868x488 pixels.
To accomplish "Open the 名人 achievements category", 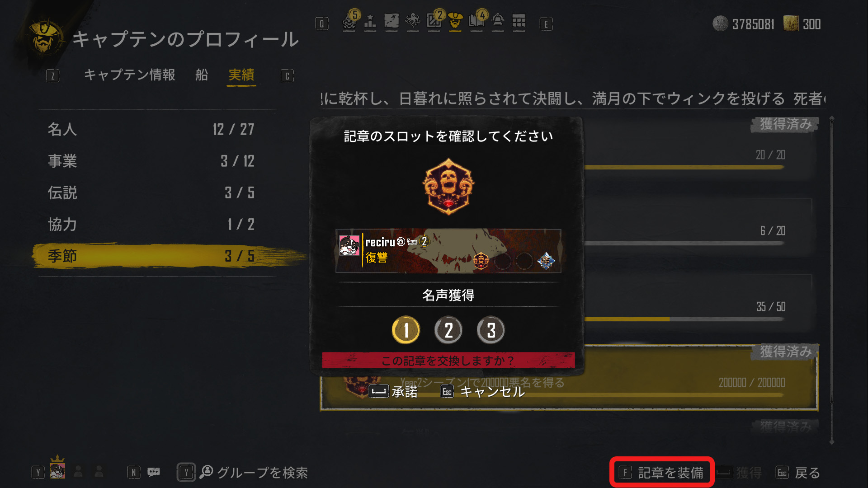I will click(151, 130).
